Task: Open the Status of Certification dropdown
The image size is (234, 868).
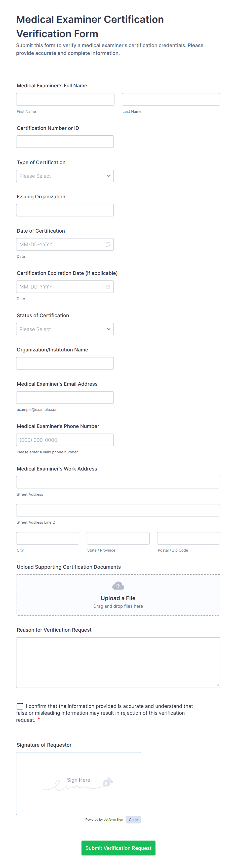Action: point(65,329)
